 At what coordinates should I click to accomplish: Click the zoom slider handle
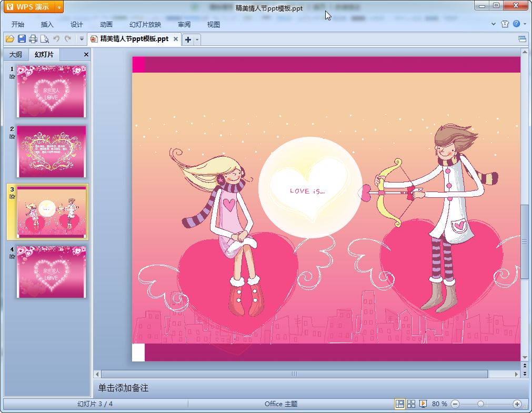tap(480, 404)
